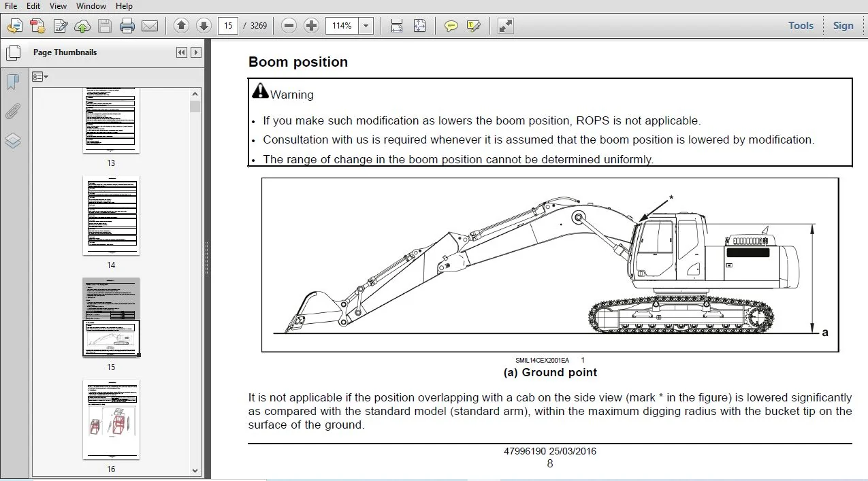
Task: Click footer text '47996190 25/03/2016'
Action: (x=550, y=451)
